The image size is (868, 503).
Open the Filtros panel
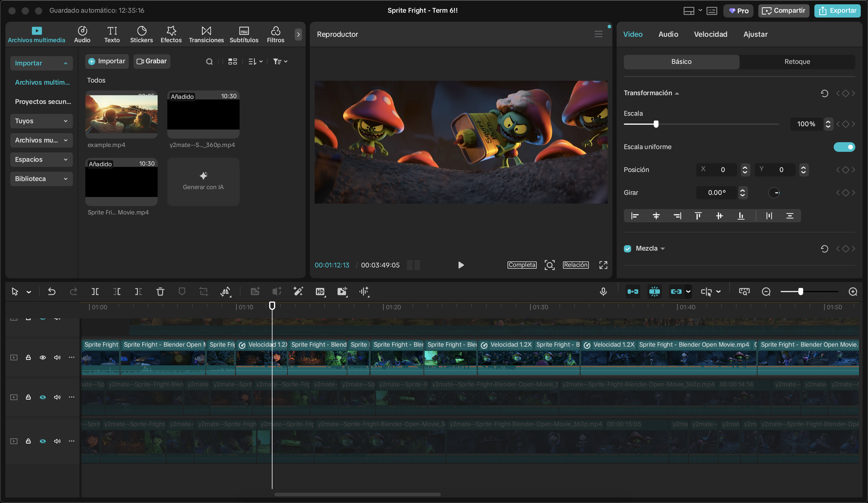275,34
